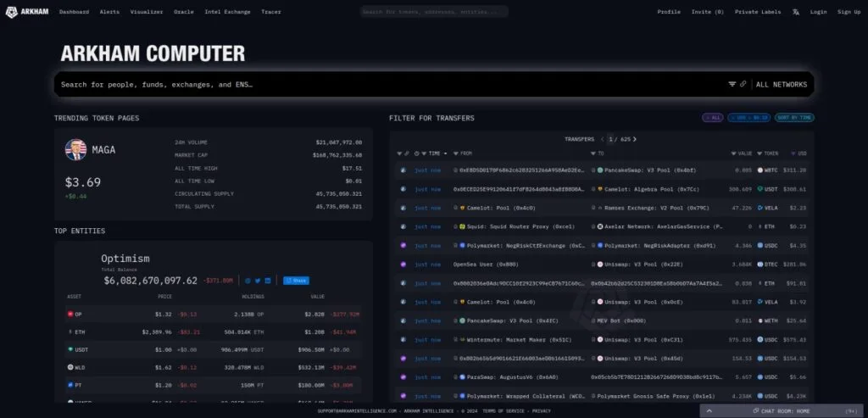This screenshot has height=418, width=868.
Task: Click the PT token icon in the asset list
Action: click(x=70, y=385)
